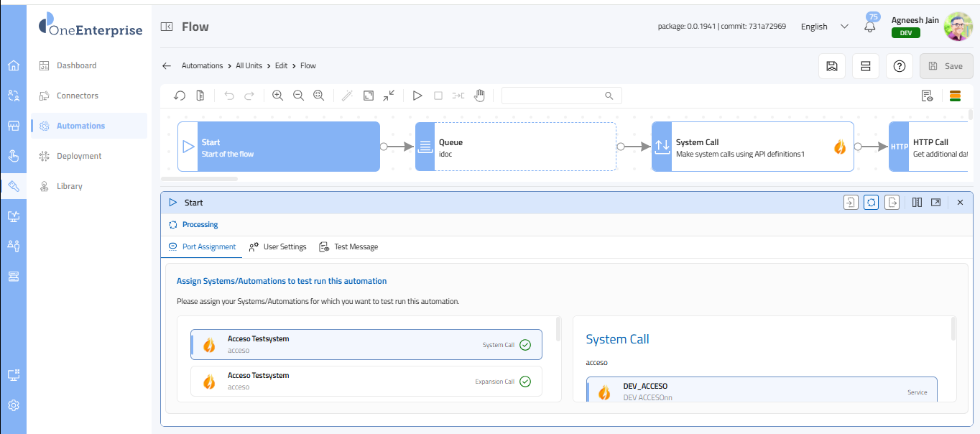Viewport: 980px width, 434px height.
Task: Toggle the green check on Expansion Call row
Action: (x=525, y=382)
